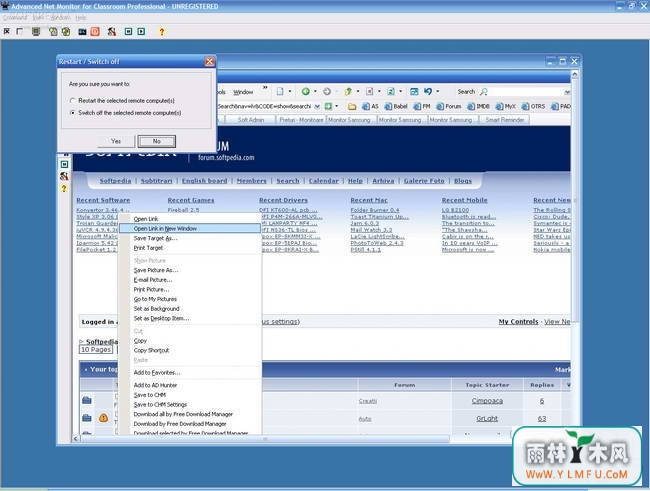Click the yellow question mark help icon in the top toolbar
Screen dimensions: 650x491
tap(162, 32)
